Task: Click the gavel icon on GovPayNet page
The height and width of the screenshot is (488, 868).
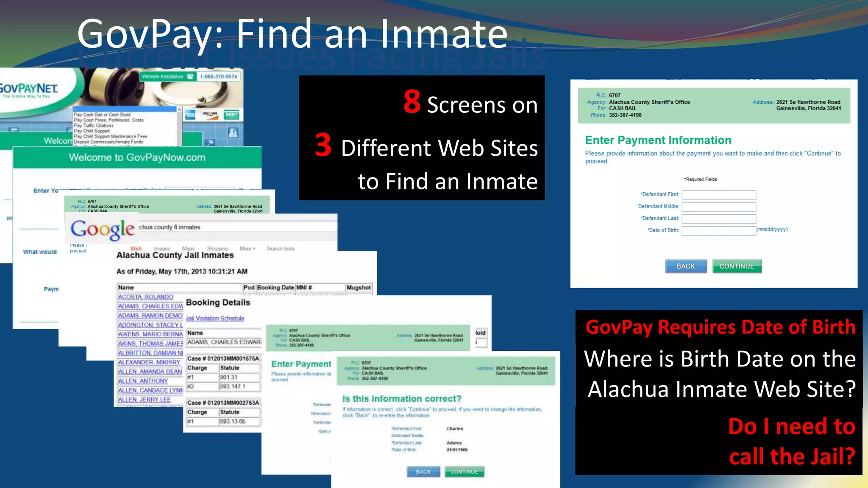Action: coord(210,142)
